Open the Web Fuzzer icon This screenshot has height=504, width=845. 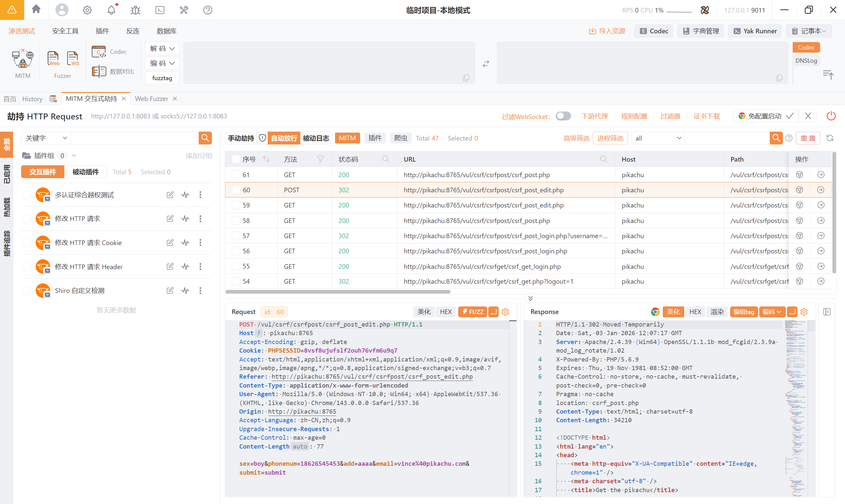(x=53, y=58)
